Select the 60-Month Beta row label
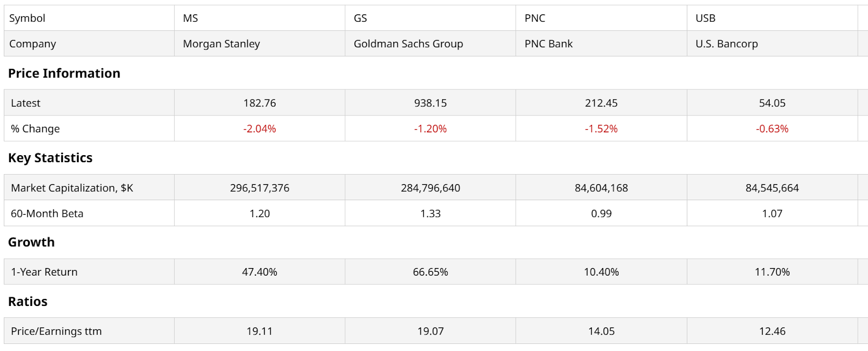Viewport: 868px width, 351px height. (x=47, y=214)
